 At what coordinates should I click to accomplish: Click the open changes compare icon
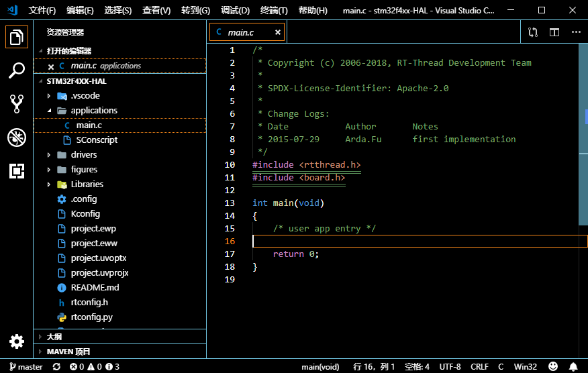pos(533,32)
